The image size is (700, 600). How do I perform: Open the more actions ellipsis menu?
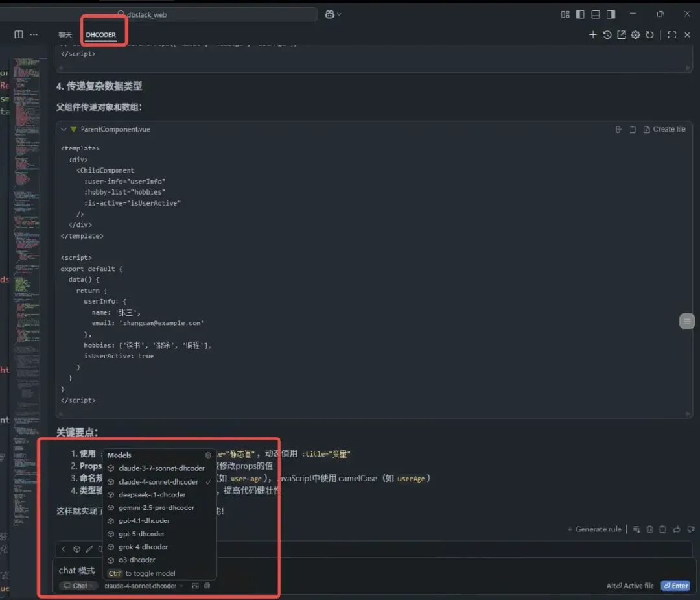pos(34,34)
